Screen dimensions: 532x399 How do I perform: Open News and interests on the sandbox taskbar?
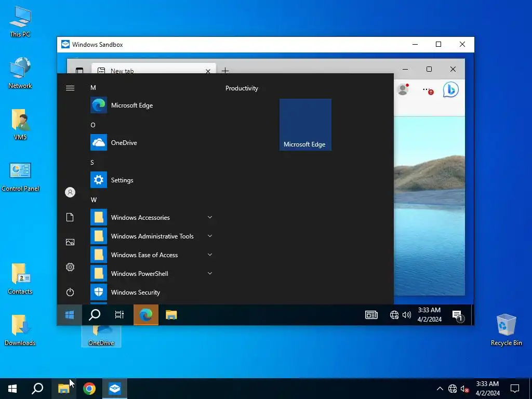(371, 315)
